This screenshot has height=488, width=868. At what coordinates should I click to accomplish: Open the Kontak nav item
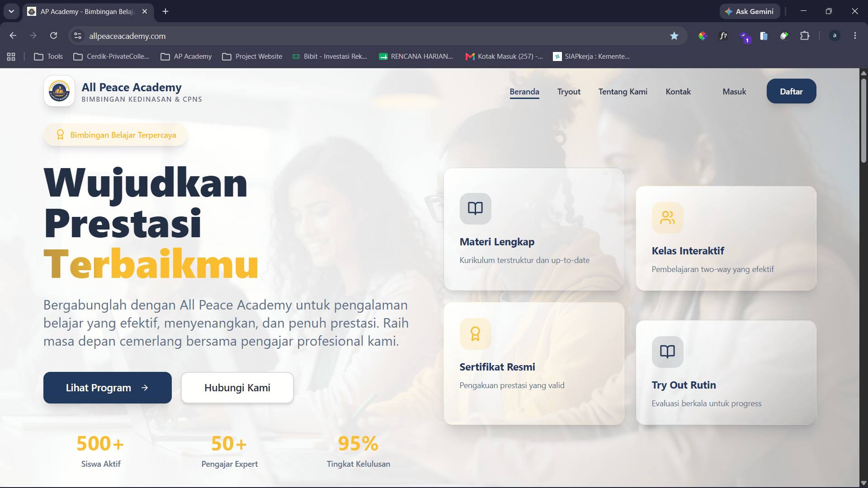[x=678, y=92]
